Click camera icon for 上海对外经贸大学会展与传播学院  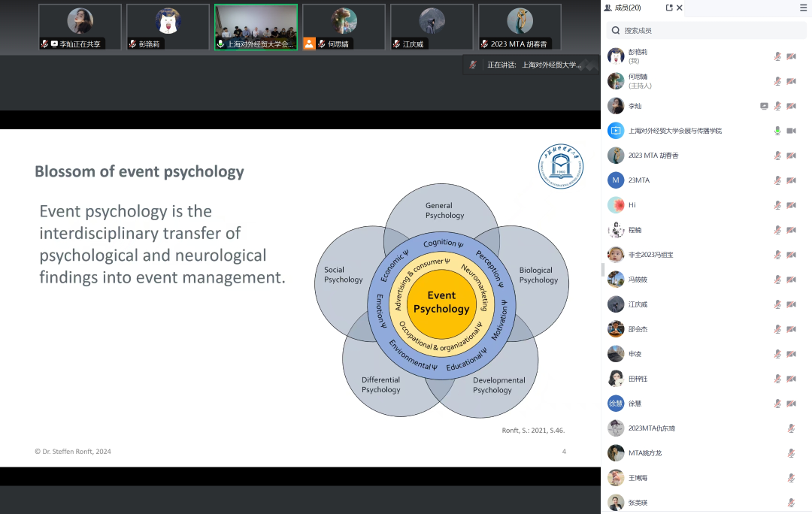point(791,131)
